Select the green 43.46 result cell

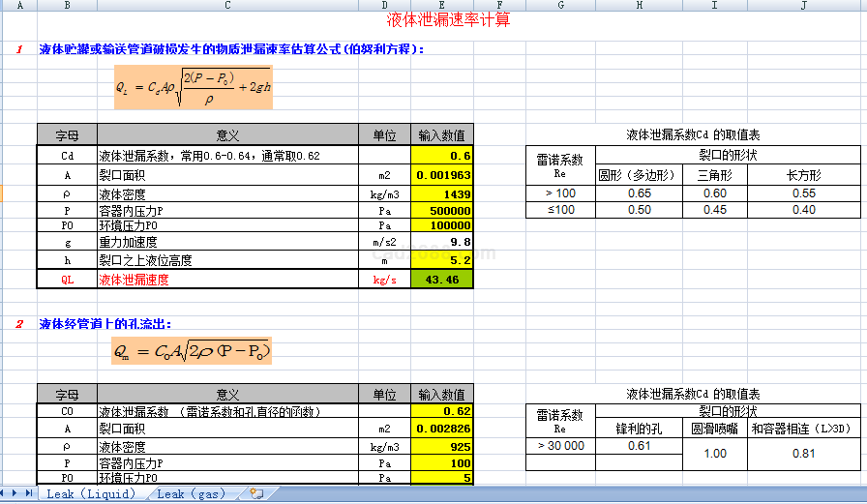[x=442, y=280]
